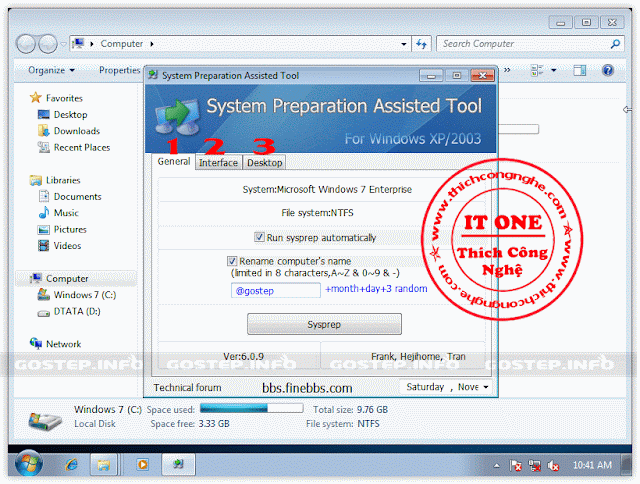This screenshot has height=484, width=640.
Task: Open Desktop under Favorites
Action: point(71,115)
